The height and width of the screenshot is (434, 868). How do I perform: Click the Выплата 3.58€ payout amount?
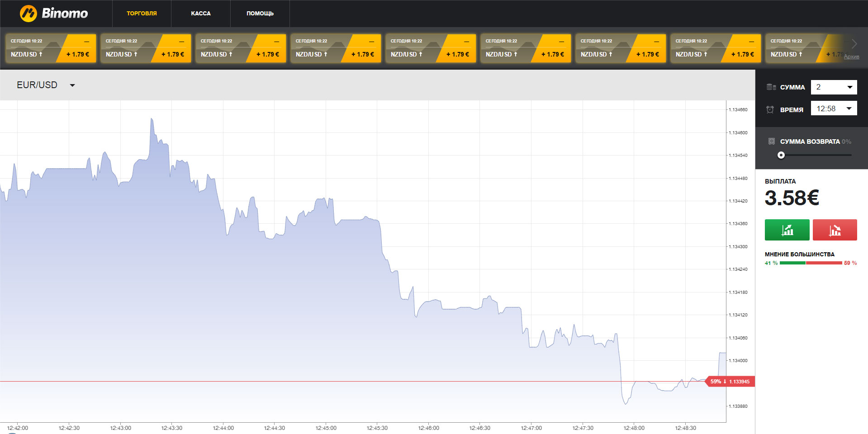792,198
